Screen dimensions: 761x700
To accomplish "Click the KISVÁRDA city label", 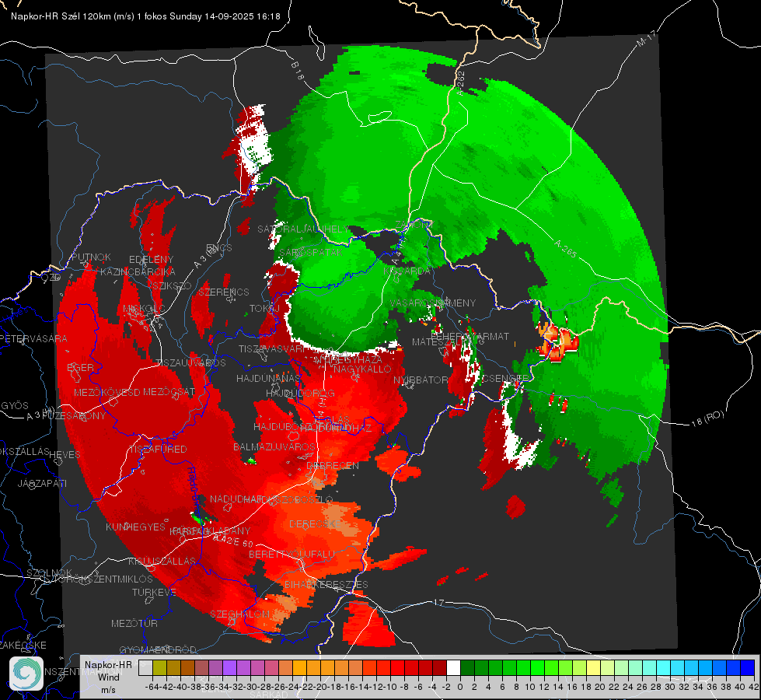I will tap(407, 271).
